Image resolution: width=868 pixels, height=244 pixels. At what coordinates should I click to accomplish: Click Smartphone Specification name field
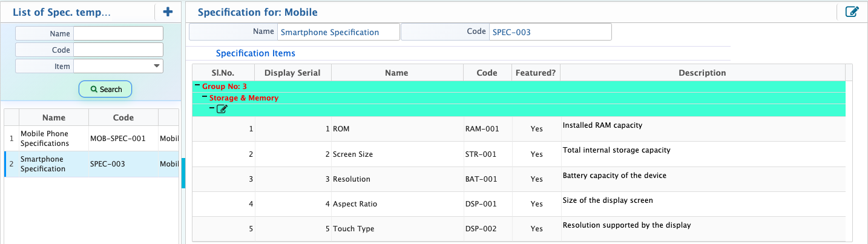338,32
